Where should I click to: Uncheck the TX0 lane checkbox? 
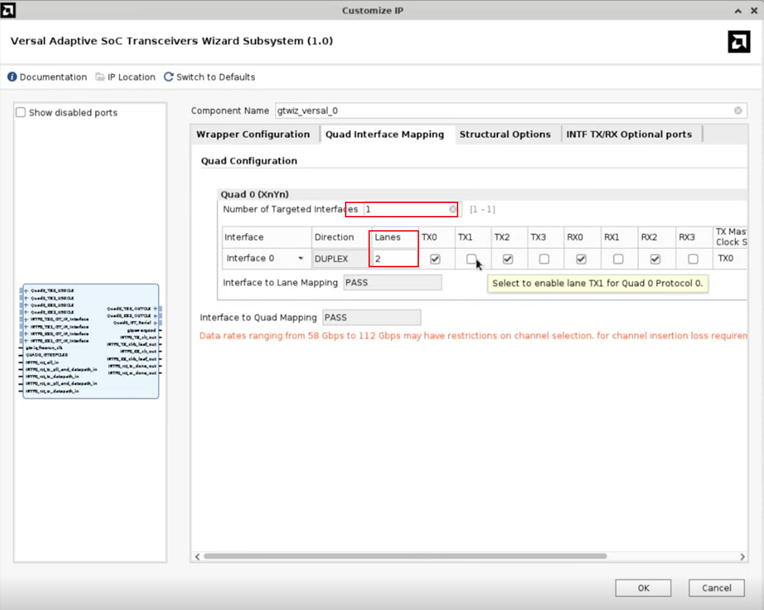click(435, 259)
